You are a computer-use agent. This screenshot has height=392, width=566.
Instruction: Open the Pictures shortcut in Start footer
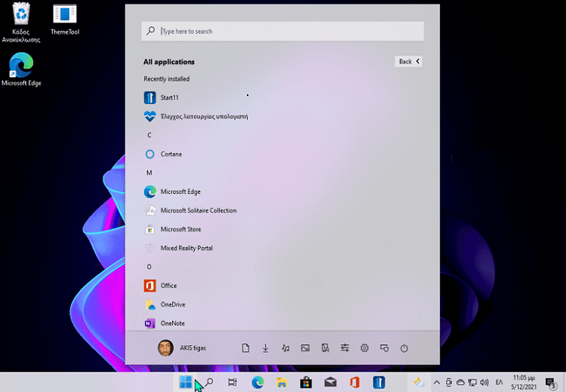point(305,348)
